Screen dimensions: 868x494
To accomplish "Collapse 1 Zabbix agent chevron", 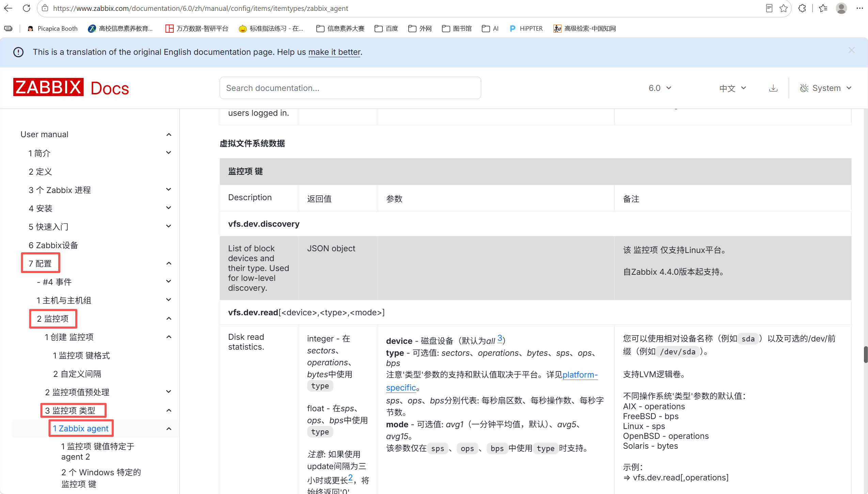I will coord(169,429).
